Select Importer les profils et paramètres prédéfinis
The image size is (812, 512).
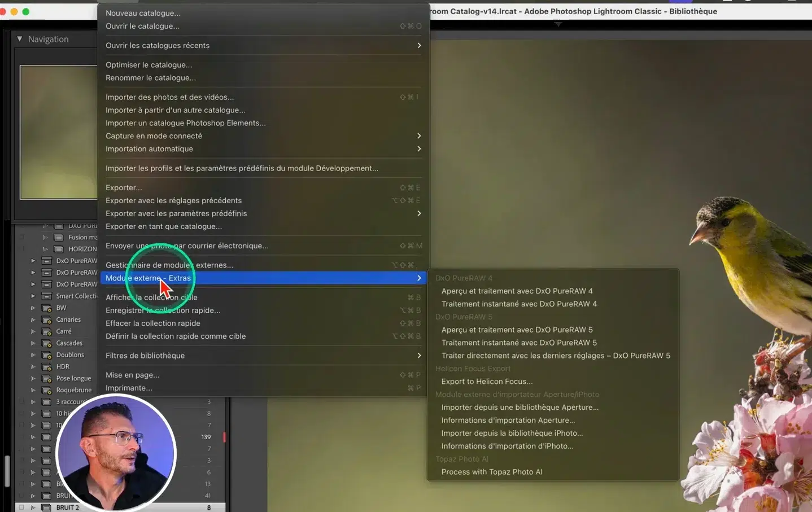click(263, 168)
